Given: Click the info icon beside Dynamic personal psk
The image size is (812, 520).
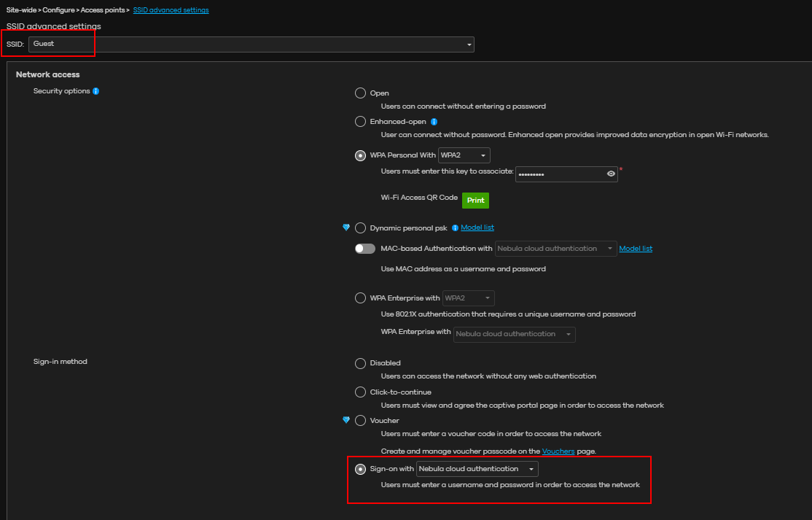Looking at the screenshot, I should (x=455, y=228).
